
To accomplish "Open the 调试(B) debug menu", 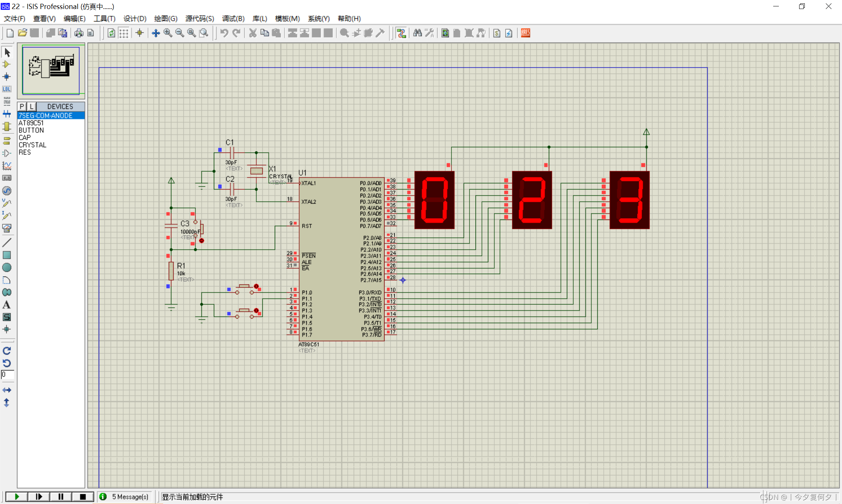I will coord(233,18).
